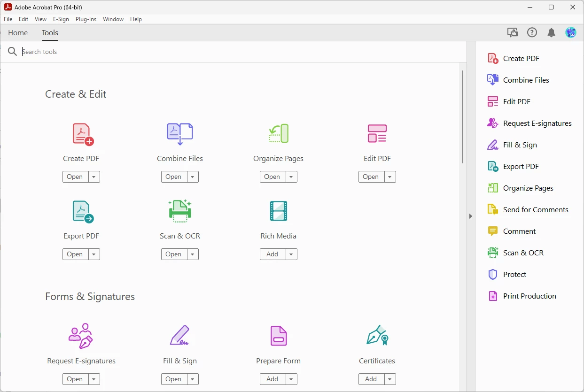This screenshot has width=584, height=392.
Task: Click Add button under Rich Media
Action: coord(273,254)
